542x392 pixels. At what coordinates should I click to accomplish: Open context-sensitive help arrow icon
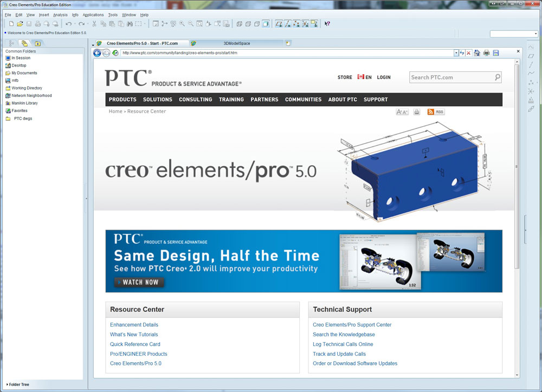pyautogui.click(x=327, y=23)
